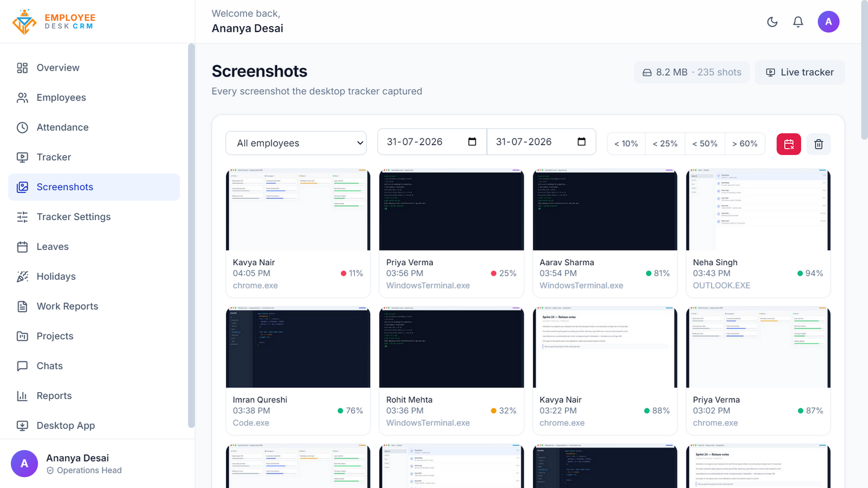
Task: Open the All employees dropdown
Action: [x=296, y=143]
